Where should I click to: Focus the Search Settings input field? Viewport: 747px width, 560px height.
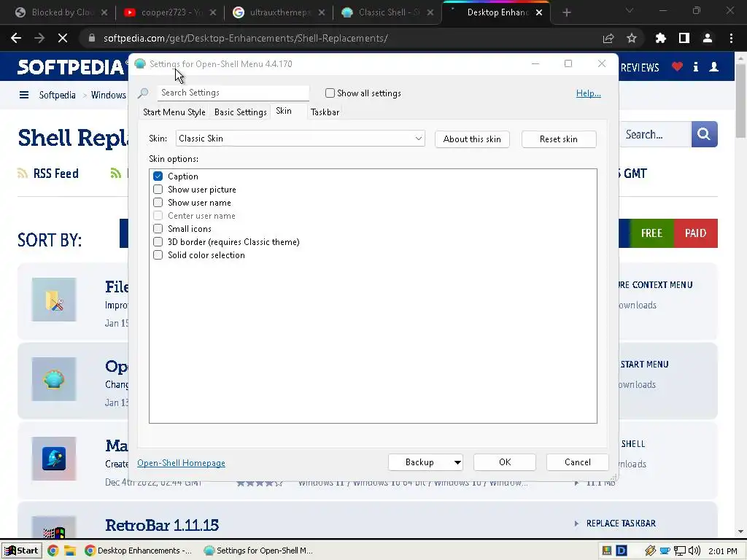click(x=233, y=93)
